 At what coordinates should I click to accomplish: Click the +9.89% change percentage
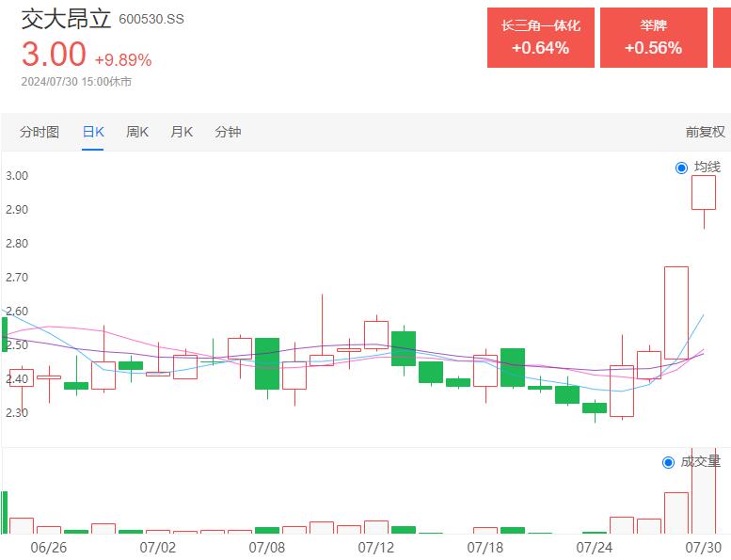tap(122, 60)
